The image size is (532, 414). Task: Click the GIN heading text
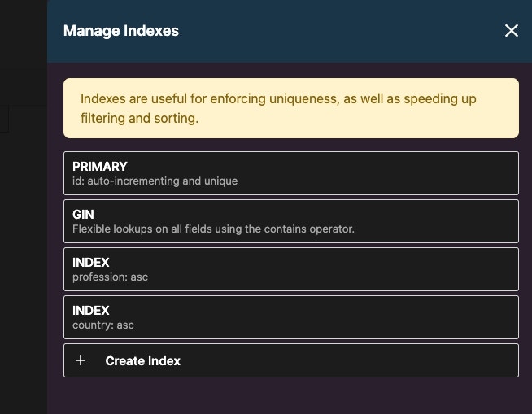(x=83, y=214)
